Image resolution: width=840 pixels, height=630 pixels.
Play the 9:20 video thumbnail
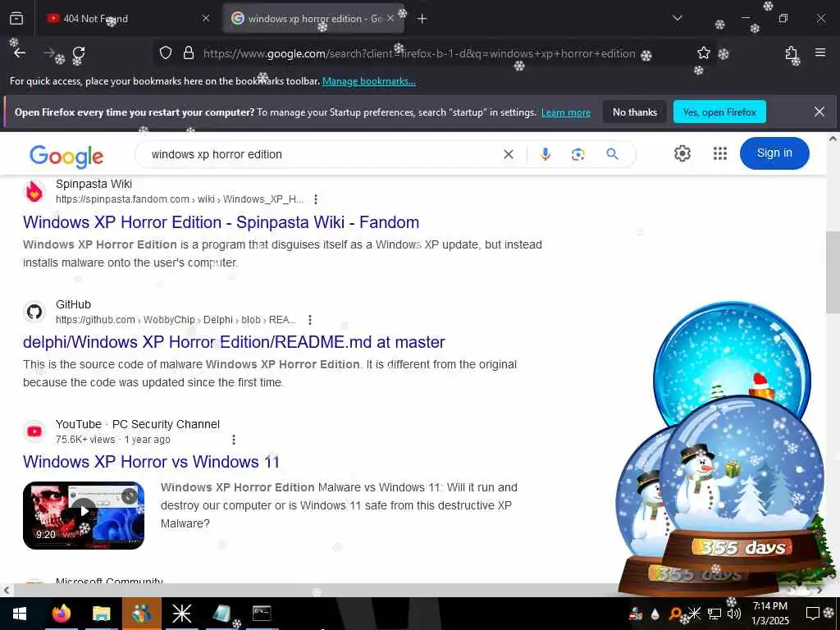click(84, 515)
